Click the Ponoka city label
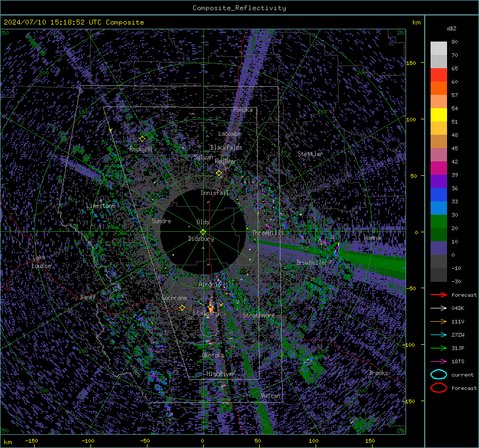The image size is (479, 448). [x=243, y=110]
